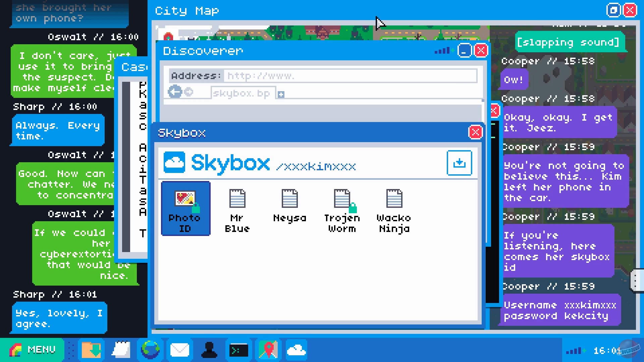The image size is (644, 362).
Task: Open a new tab with the plus button
Action: tap(281, 94)
